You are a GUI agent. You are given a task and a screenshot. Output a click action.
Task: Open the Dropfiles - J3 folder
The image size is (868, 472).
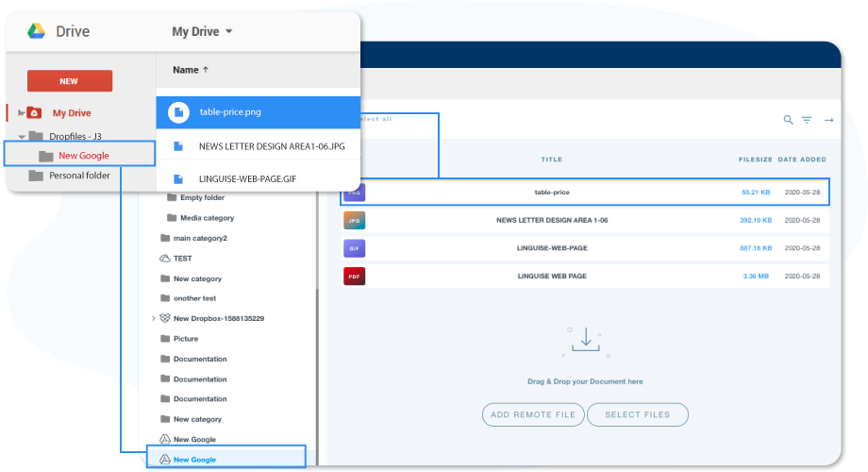pos(75,136)
